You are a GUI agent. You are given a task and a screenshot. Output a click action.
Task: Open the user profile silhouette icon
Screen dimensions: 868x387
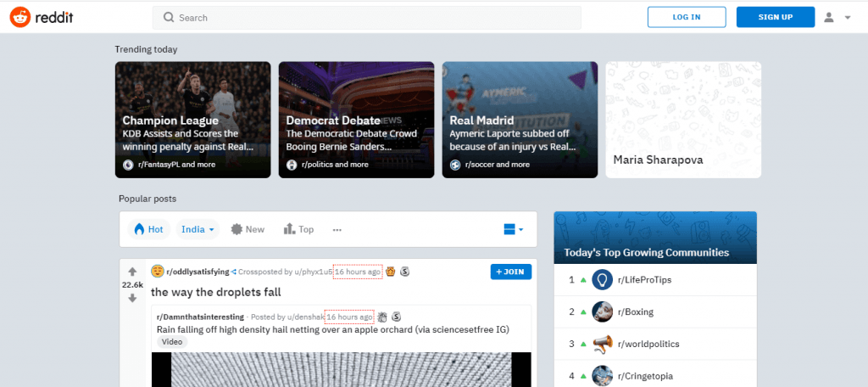[x=829, y=17]
